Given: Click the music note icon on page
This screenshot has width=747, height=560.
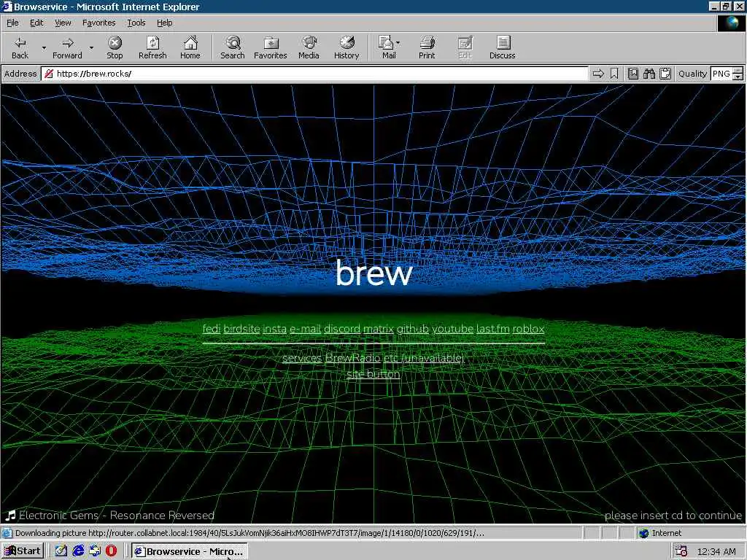Looking at the screenshot, I should pyautogui.click(x=10, y=516).
